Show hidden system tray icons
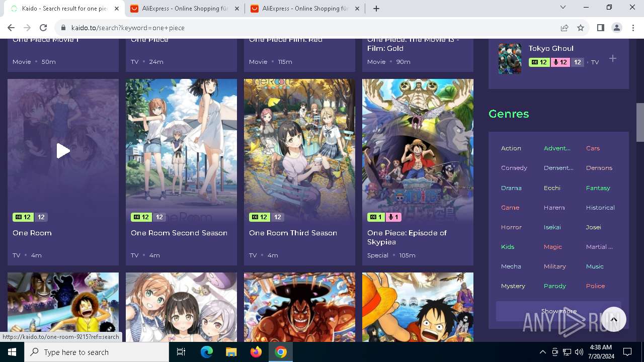Screen dimensions: 644x362 pos(542,352)
